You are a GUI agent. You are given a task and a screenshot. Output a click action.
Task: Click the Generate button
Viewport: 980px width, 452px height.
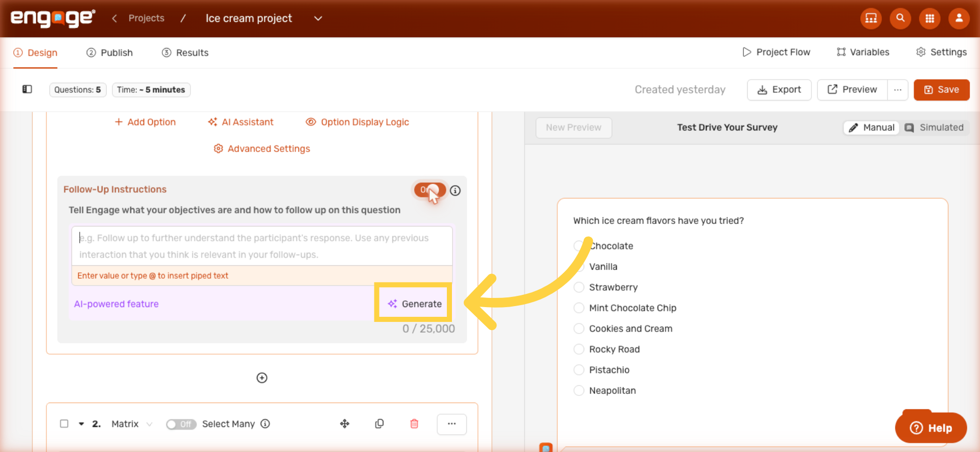(414, 304)
